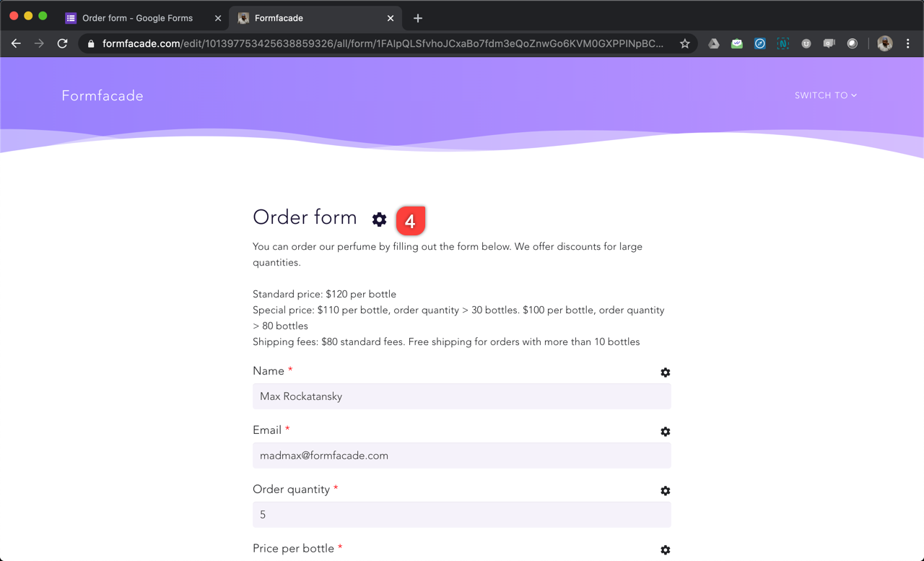Open settings gear for the Email field
924x561 pixels.
[665, 432]
